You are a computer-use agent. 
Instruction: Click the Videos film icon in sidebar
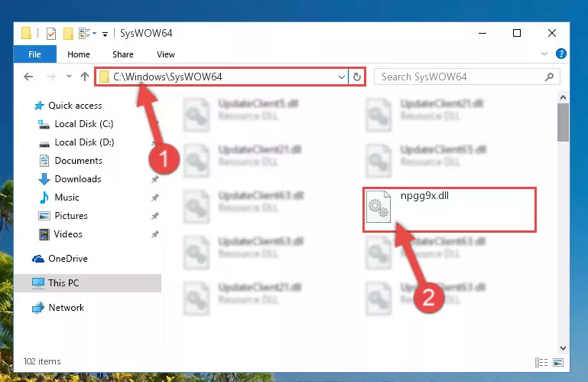(44, 235)
